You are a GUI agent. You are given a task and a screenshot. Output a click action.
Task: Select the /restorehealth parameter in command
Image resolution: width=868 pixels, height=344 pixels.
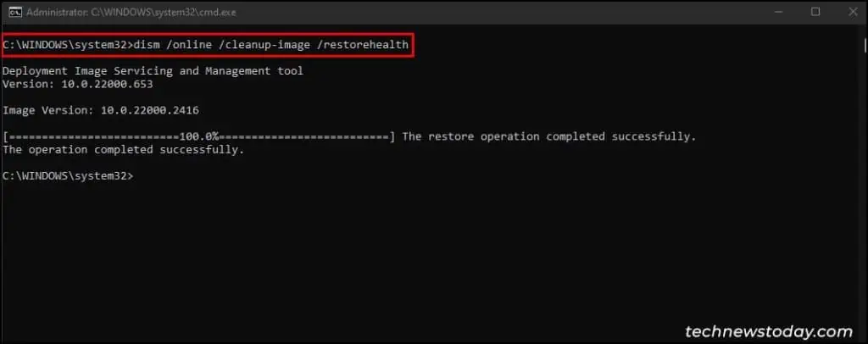point(363,45)
